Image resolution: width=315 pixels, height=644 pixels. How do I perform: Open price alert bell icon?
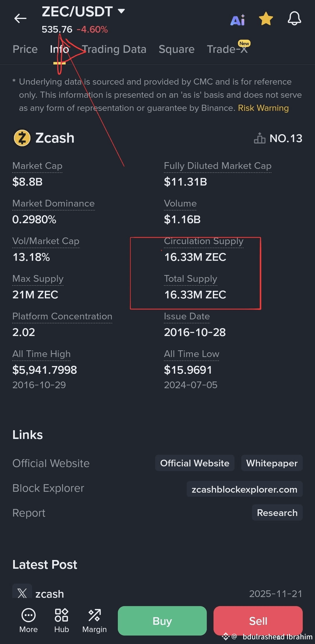pyautogui.click(x=294, y=19)
